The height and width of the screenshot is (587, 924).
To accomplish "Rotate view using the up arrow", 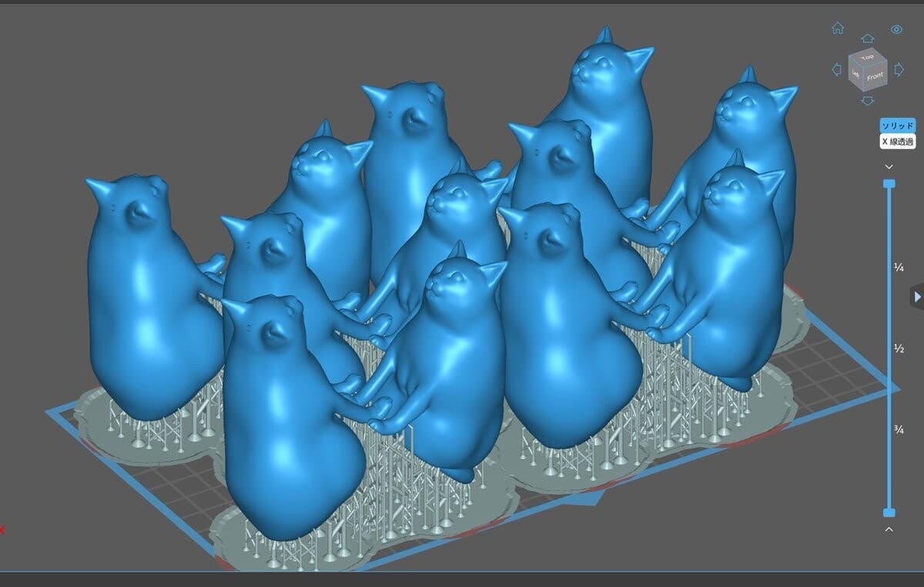I will 868,38.
